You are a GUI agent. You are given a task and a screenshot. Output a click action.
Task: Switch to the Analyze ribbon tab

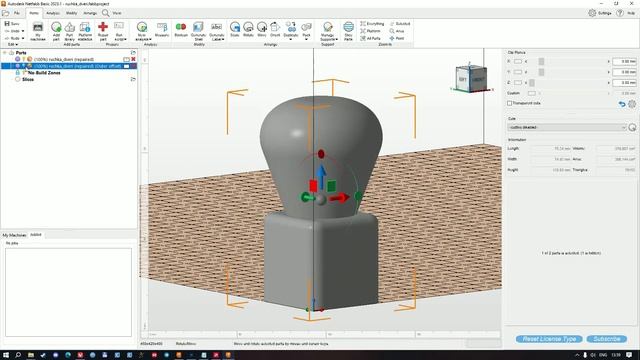(x=53, y=13)
